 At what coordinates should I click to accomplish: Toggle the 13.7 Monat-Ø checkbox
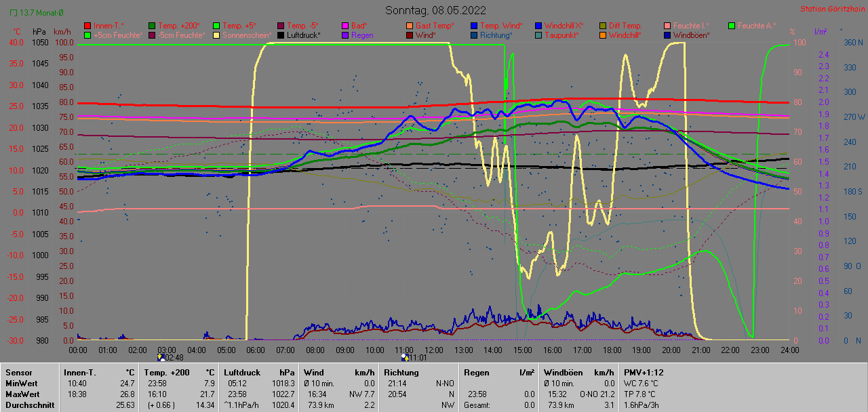[14, 13]
